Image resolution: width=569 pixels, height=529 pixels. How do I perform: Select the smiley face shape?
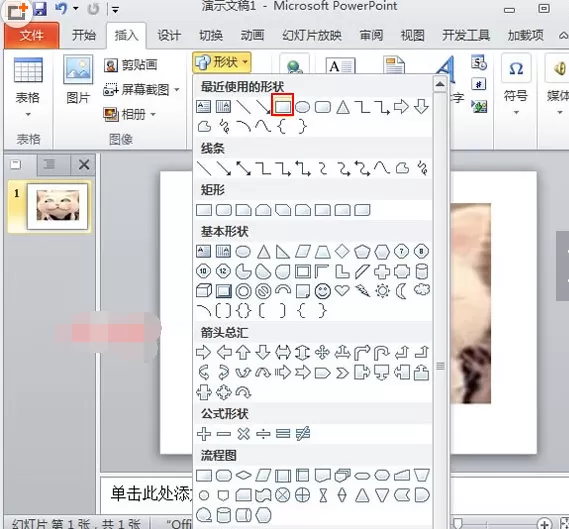[x=323, y=291]
